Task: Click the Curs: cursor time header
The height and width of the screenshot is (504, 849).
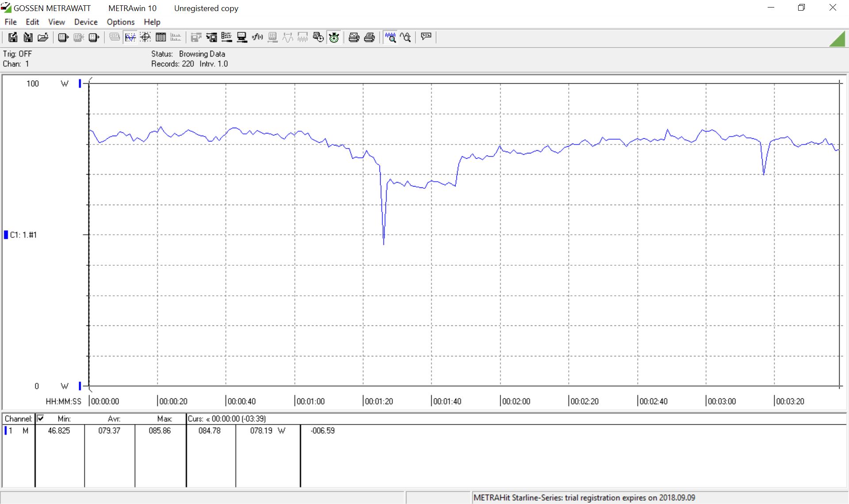Action: point(226,419)
